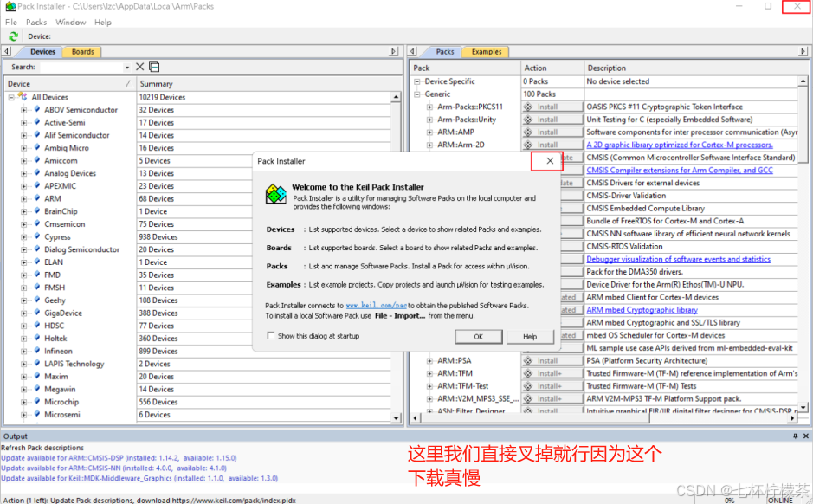Close the Output panel with X
This screenshot has height=504, width=813.
click(x=806, y=436)
